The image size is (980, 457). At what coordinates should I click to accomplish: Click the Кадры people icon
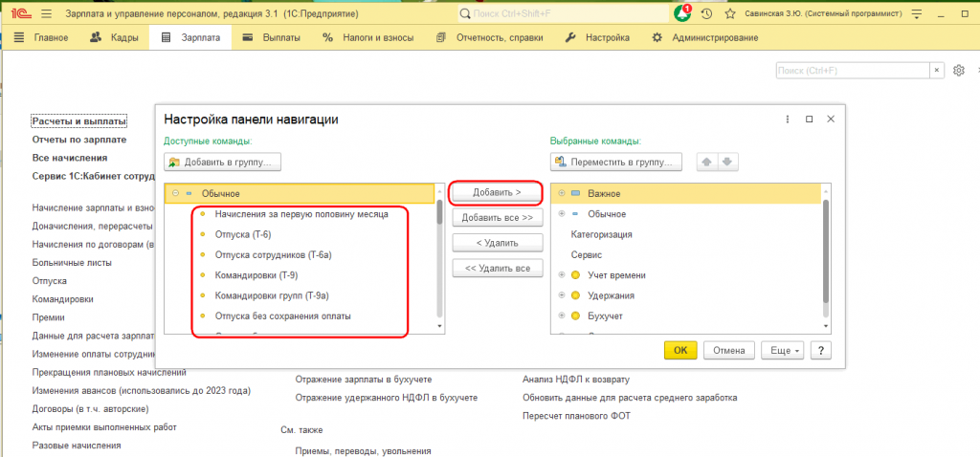click(96, 37)
